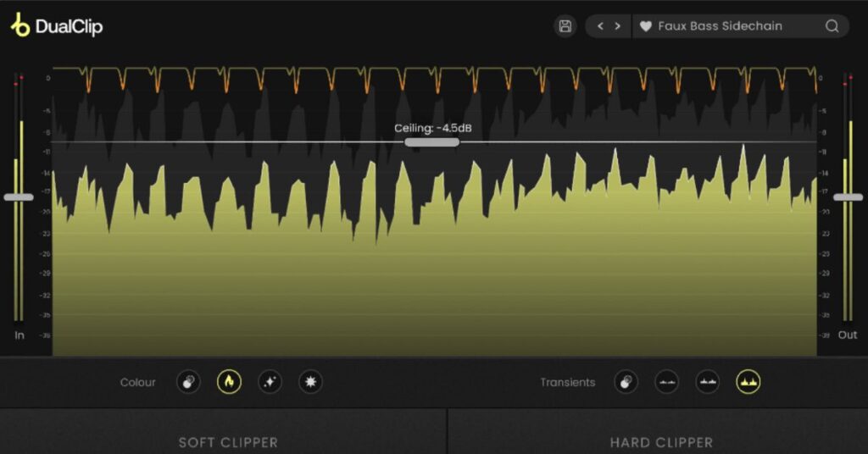The height and width of the screenshot is (454, 868).
Task: Select the sparkle Colour mode
Action: (270, 381)
